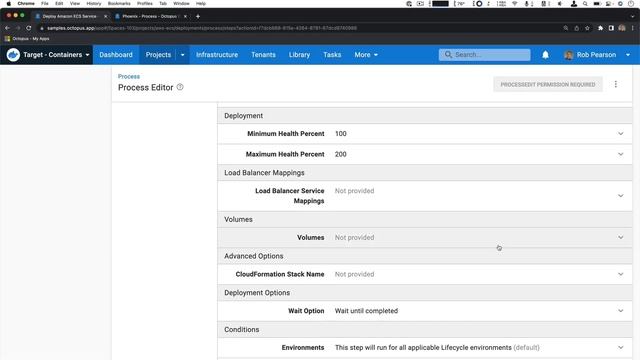
Task: Open the Projects dropdown arrow
Action: coord(182,55)
